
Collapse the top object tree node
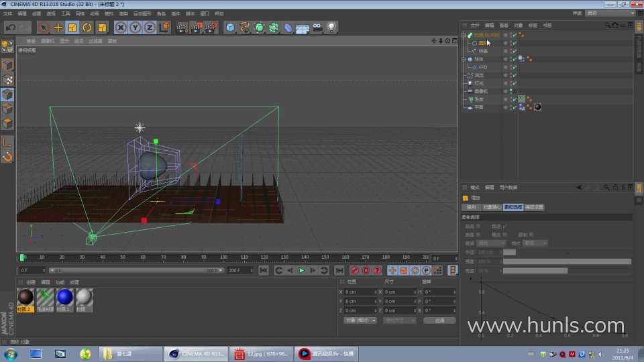(x=464, y=35)
